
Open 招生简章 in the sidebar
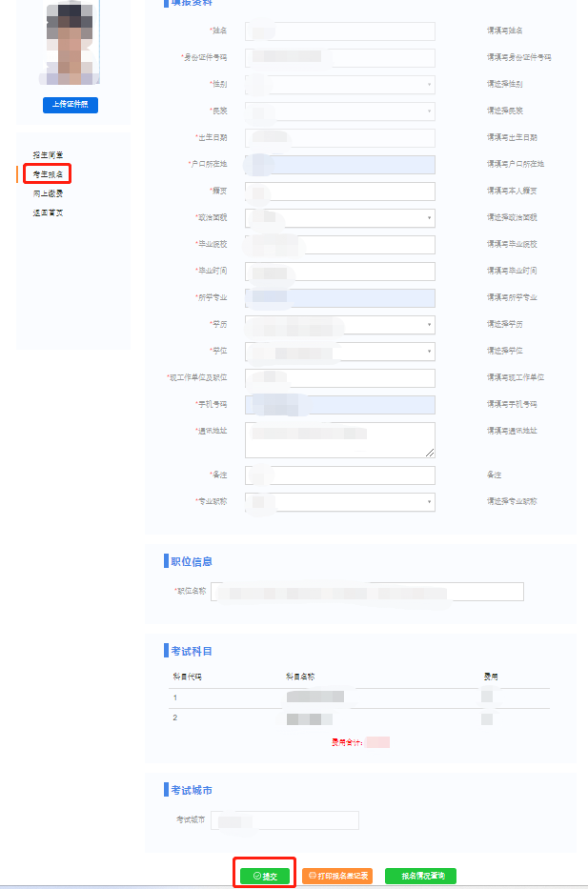48,154
